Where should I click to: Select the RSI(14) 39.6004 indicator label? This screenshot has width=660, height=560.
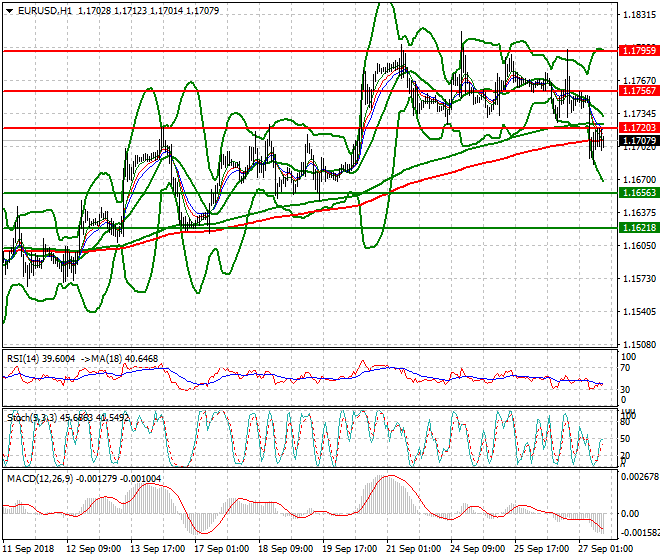point(41,359)
